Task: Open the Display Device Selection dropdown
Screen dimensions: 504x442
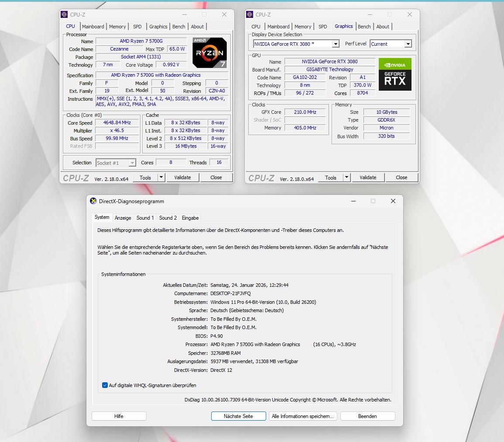Action: pos(336,44)
